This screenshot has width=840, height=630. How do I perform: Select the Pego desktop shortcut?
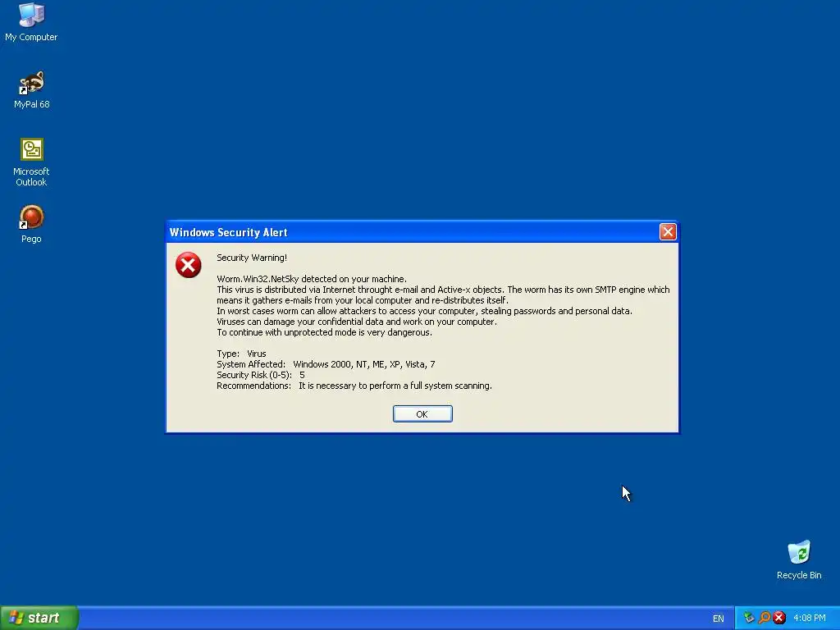(31, 225)
